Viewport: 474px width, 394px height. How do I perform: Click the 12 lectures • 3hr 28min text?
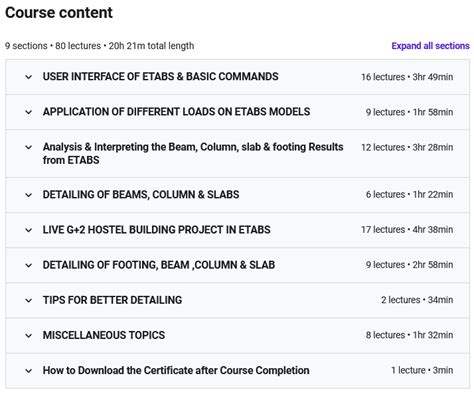(x=407, y=147)
